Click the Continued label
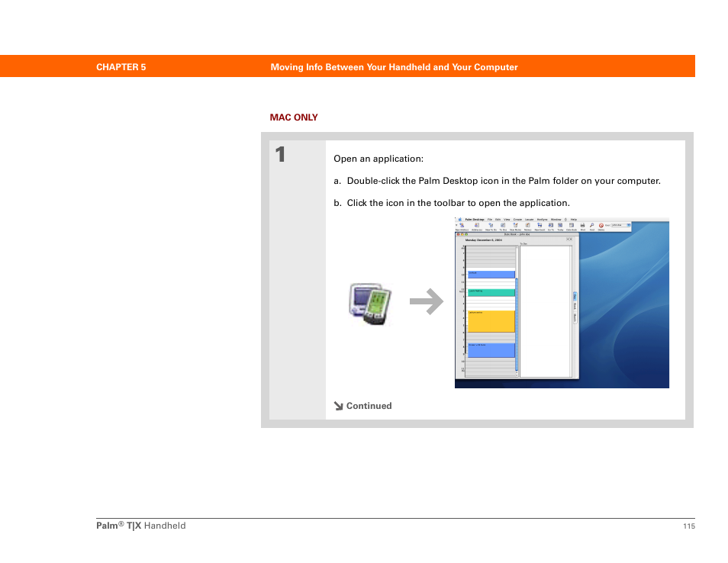 (369, 406)
